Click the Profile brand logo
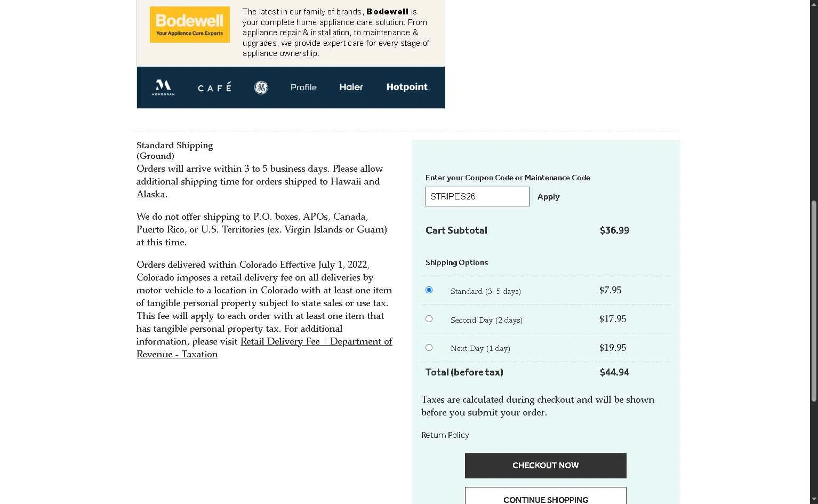This screenshot has width=818, height=504. pos(303,87)
